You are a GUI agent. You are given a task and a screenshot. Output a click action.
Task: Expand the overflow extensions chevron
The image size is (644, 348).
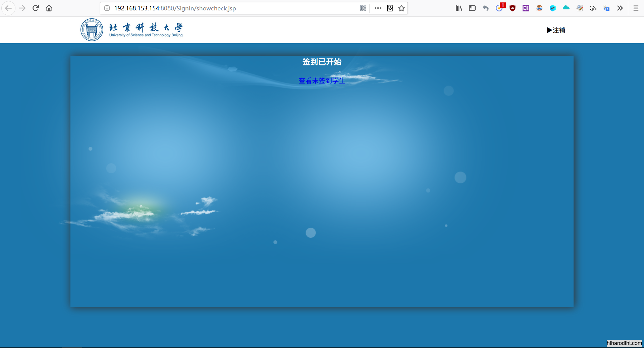620,8
